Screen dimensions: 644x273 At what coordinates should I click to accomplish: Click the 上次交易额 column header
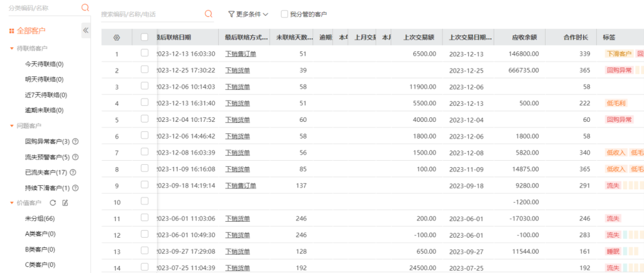(x=419, y=38)
